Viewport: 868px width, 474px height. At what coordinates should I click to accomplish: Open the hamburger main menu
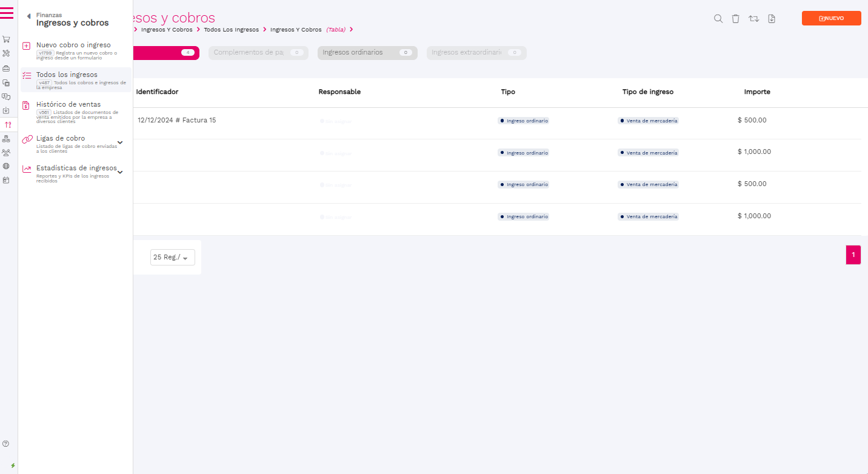click(7, 12)
